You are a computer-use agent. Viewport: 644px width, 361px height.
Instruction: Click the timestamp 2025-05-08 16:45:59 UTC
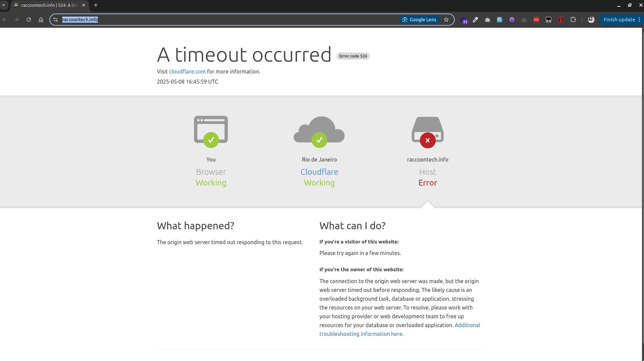(188, 82)
